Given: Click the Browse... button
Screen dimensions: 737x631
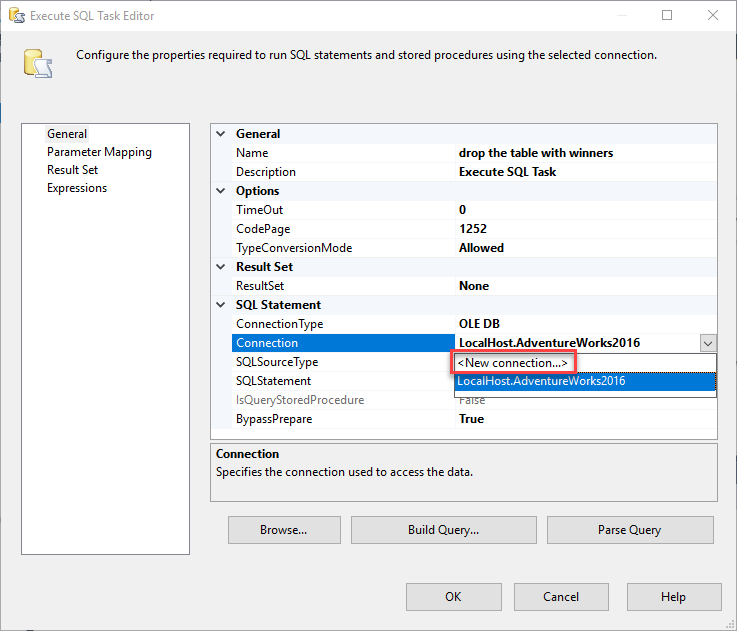Looking at the screenshot, I should (283, 530).
